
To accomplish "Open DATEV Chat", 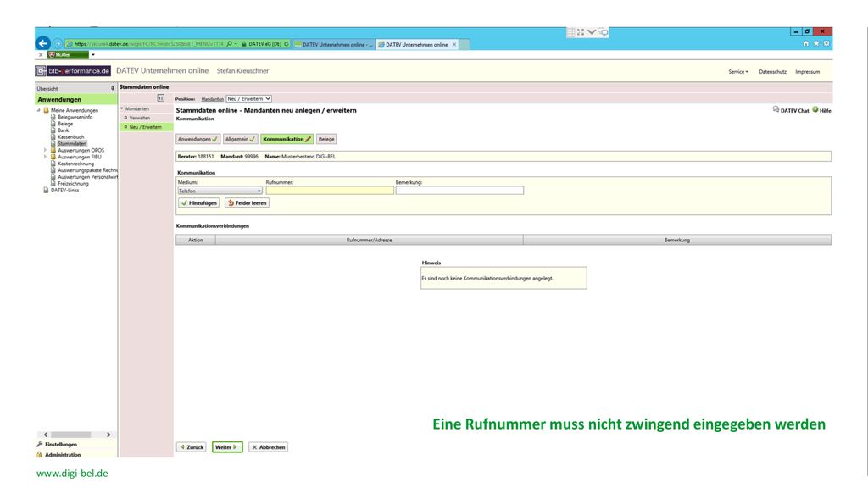I will (791, 110).
